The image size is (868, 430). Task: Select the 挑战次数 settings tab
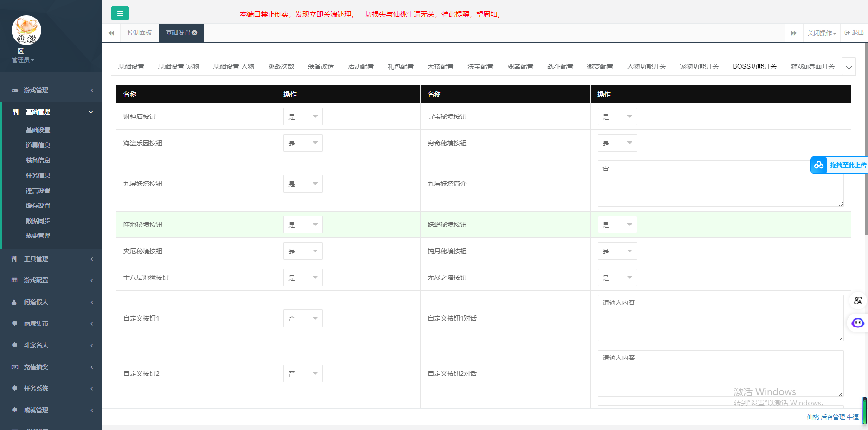[281, 66]
